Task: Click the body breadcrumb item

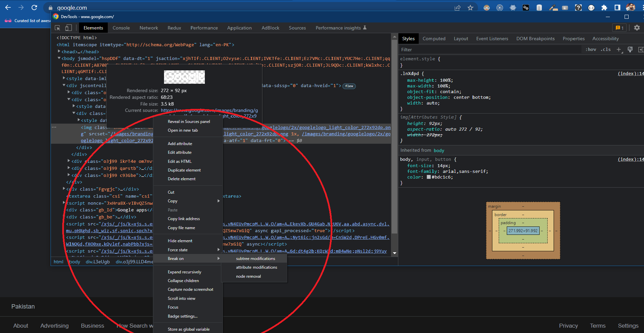Action: [74, 262]
